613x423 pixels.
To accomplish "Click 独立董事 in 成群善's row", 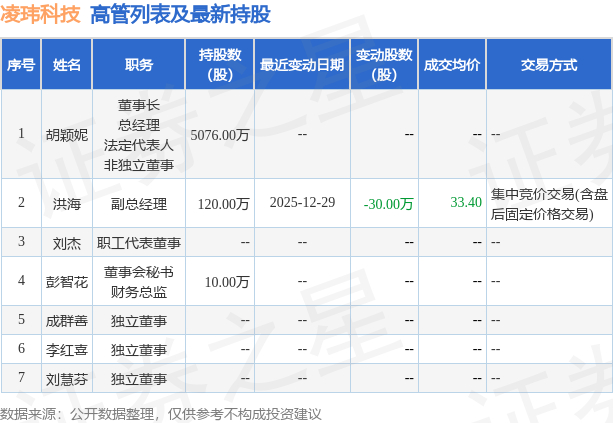I will point(139,321).
